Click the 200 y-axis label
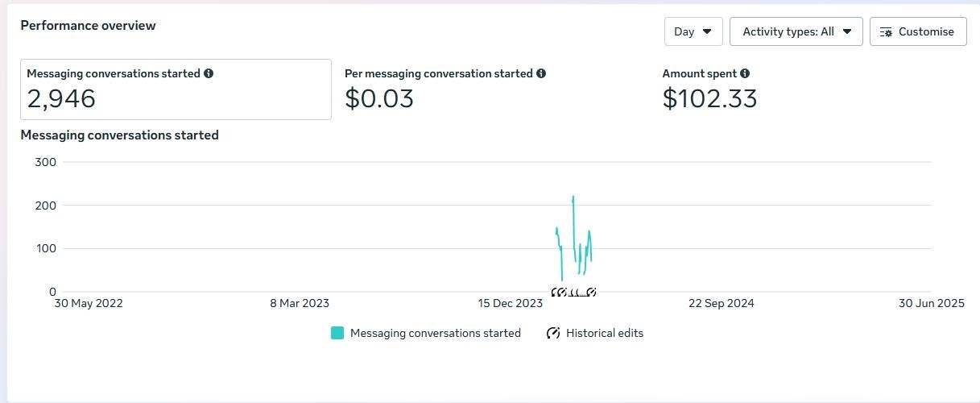980x403 pixels. (x=46, y=206)
